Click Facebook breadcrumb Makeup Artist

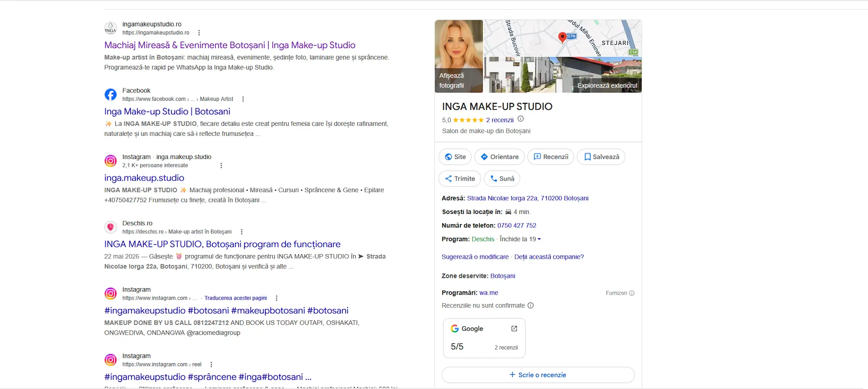(216, 99)
